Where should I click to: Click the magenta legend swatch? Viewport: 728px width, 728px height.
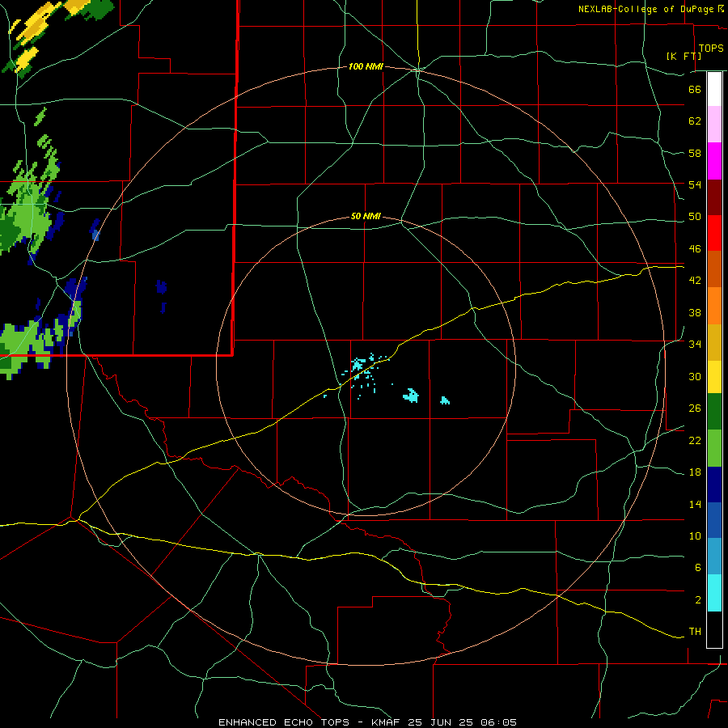[714, 161]
